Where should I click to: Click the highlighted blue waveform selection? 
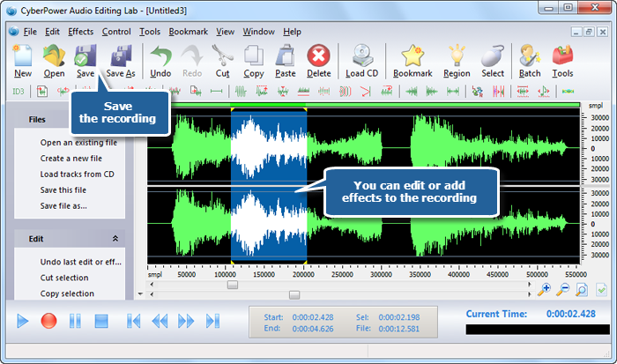[269, 185]
